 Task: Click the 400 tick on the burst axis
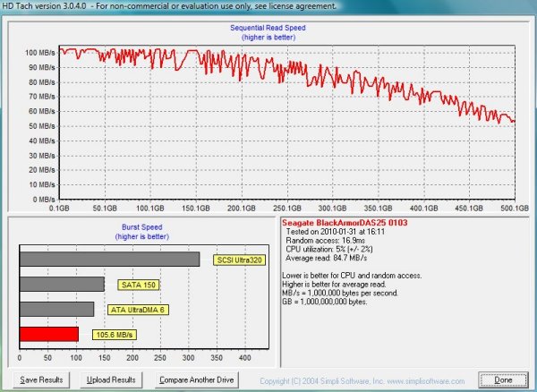[245, 358]
